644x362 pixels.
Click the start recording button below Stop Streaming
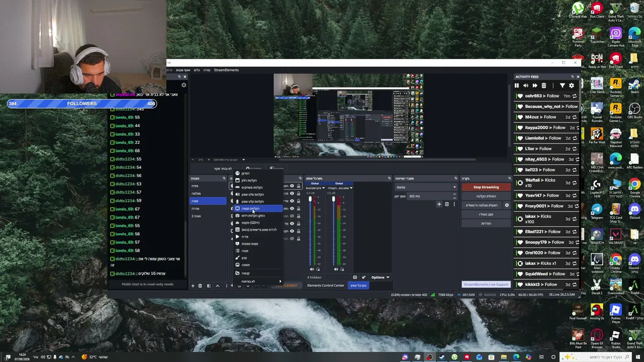click(486, 196)
